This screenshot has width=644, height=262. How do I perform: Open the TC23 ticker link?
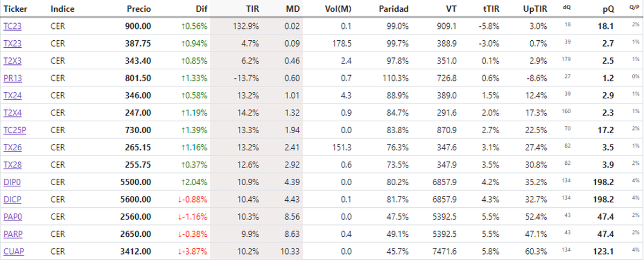[12, 26]
